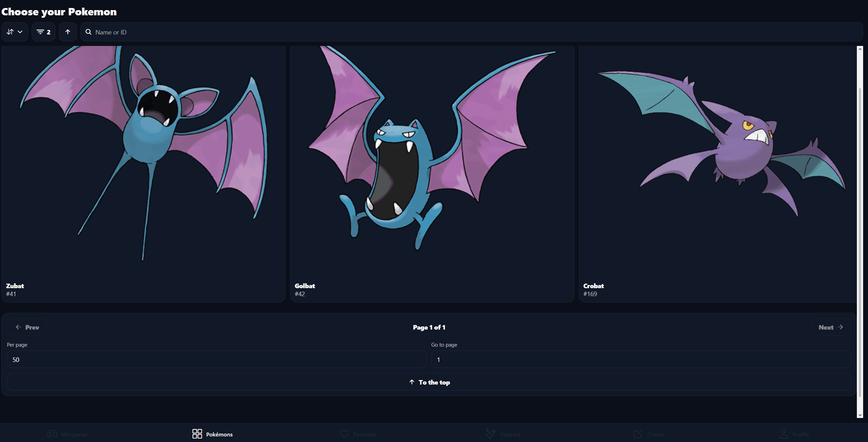Open the filters button showing 2

click(x=44, y=32)
